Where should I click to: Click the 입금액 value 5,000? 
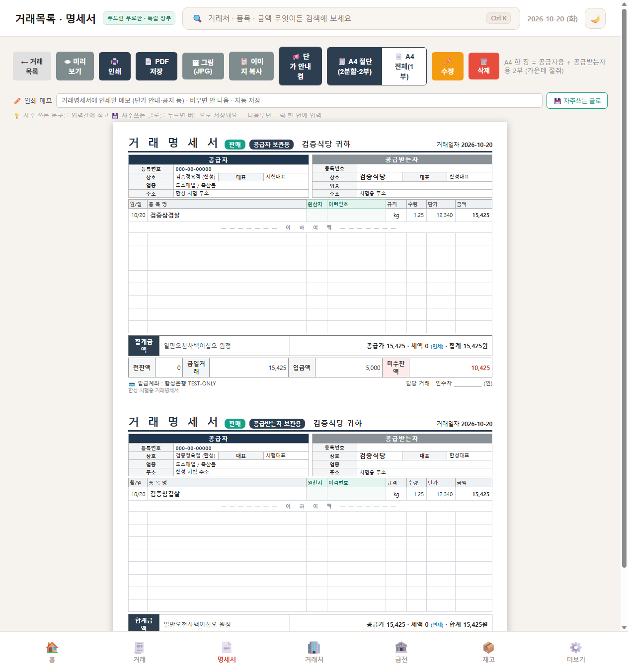click(373, 368)
